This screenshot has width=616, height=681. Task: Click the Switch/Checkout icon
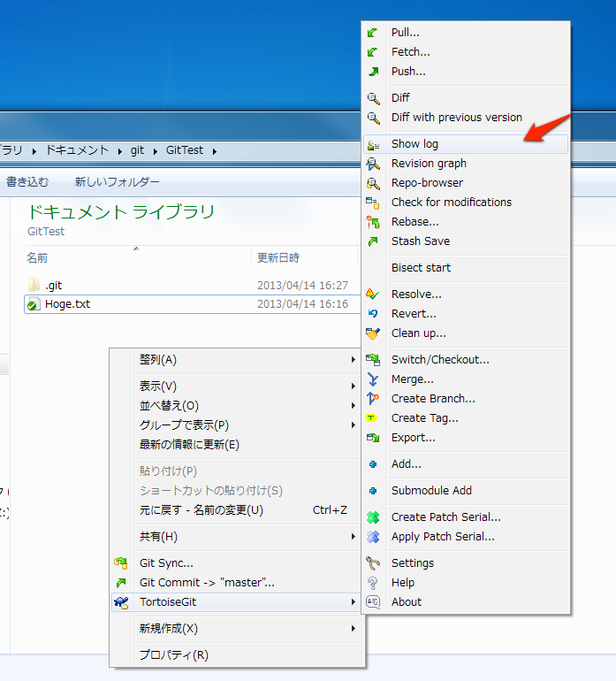373,360
